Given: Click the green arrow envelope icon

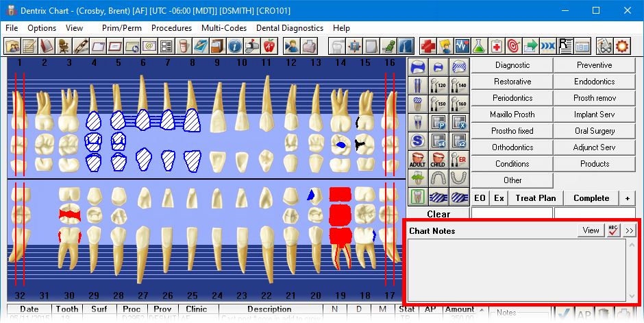Looking at the screenshot, I should 531,46.
